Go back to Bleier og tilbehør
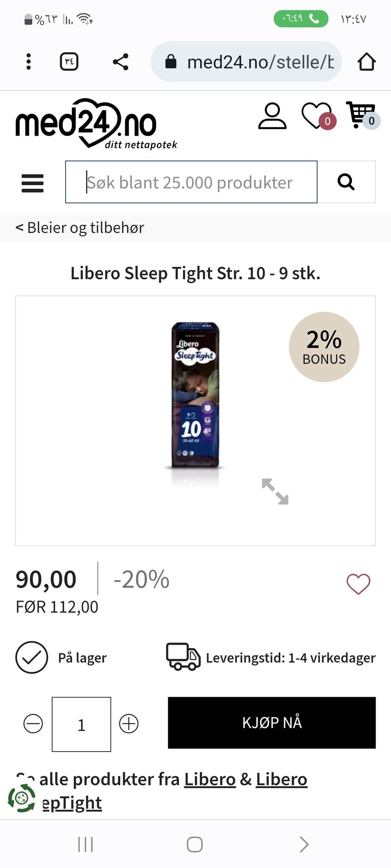Image resolution: width=391 pixels, height=868 pixels. click(80, 227)
